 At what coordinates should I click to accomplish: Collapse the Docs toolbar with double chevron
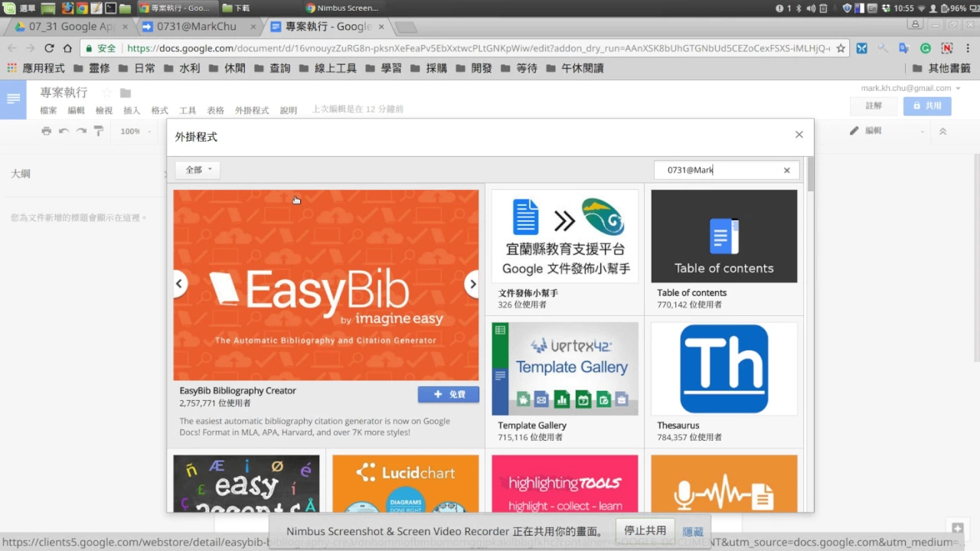942,131
